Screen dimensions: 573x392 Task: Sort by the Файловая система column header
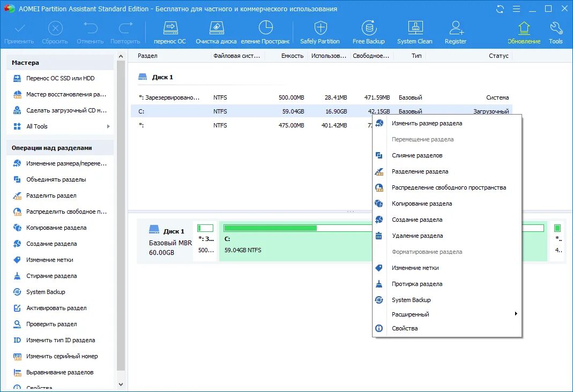[x=237, y=56]
